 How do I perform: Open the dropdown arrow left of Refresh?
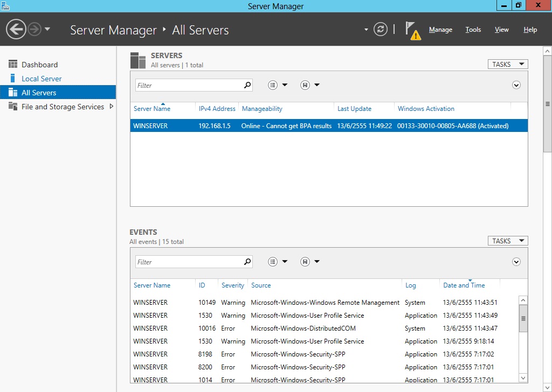(x=366, y=30)
